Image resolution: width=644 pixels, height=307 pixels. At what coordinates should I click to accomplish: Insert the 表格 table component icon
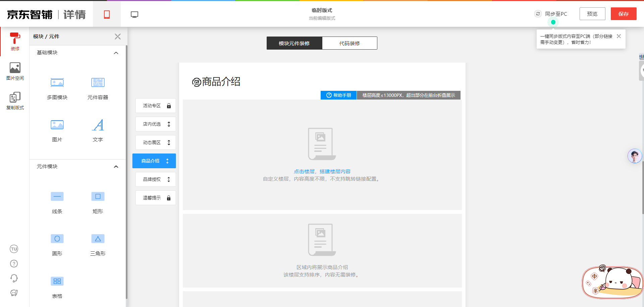click(x=57, y=281)
